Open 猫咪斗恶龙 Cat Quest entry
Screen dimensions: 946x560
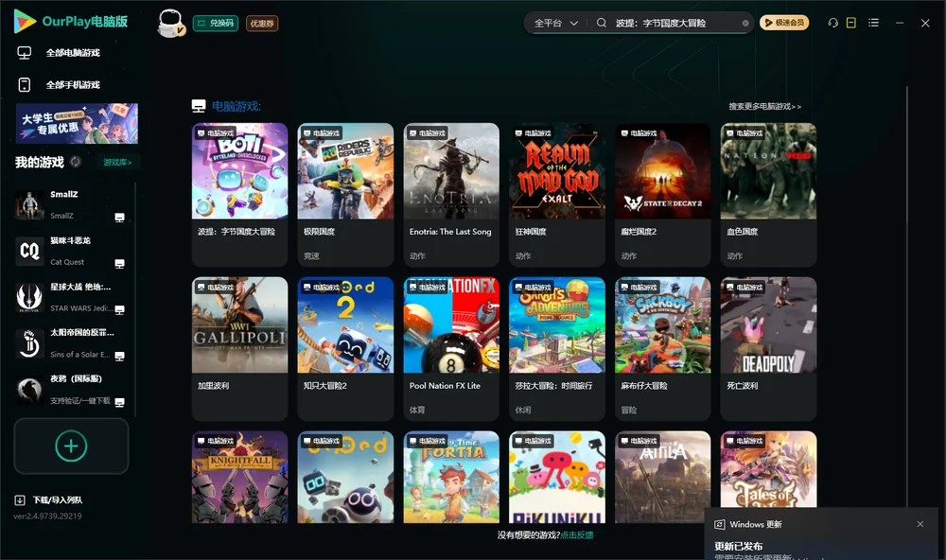(73, 251)
